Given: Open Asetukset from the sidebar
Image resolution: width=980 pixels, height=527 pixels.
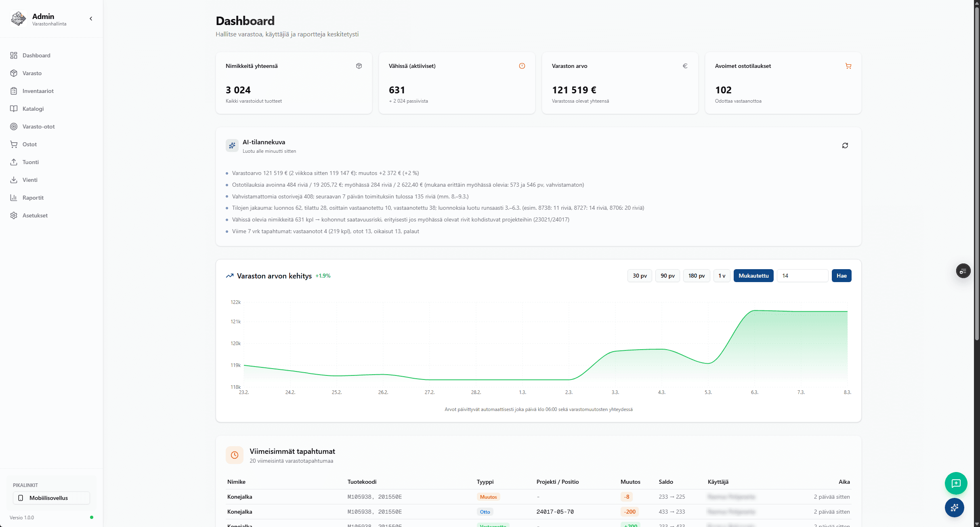Looking at the screenshot, I should pos(35,215).
